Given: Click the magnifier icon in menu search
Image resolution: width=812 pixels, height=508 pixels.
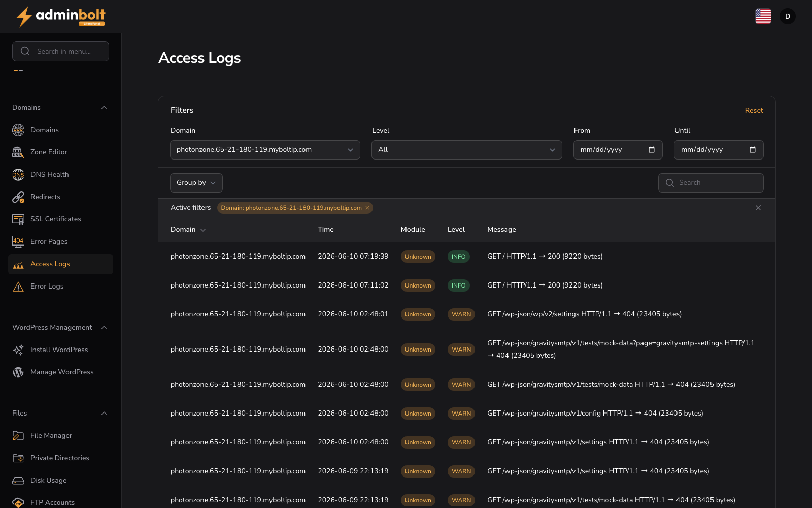Looking at the screenshot, I should 25,51.
